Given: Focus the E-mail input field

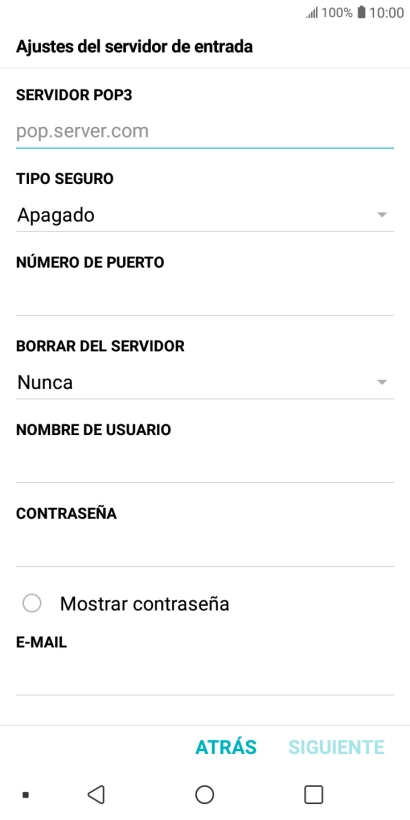Looking at the screenshot, I should [x=204, y=679].
